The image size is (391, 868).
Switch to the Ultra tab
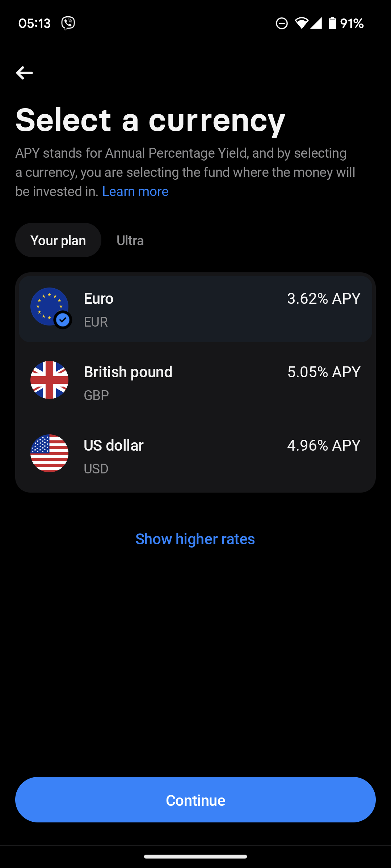coord(130,241)
